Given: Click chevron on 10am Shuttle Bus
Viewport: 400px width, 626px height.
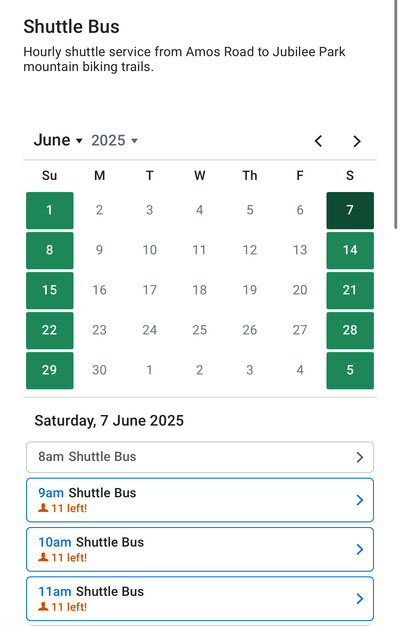Looking at the screenshot, I should (360, 549).
